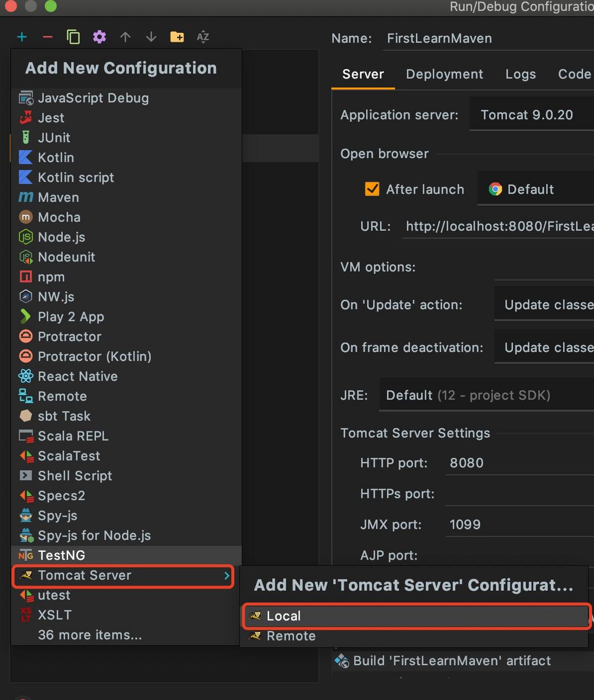Move configuration down with the down arrow

click(x=151, y=37)
